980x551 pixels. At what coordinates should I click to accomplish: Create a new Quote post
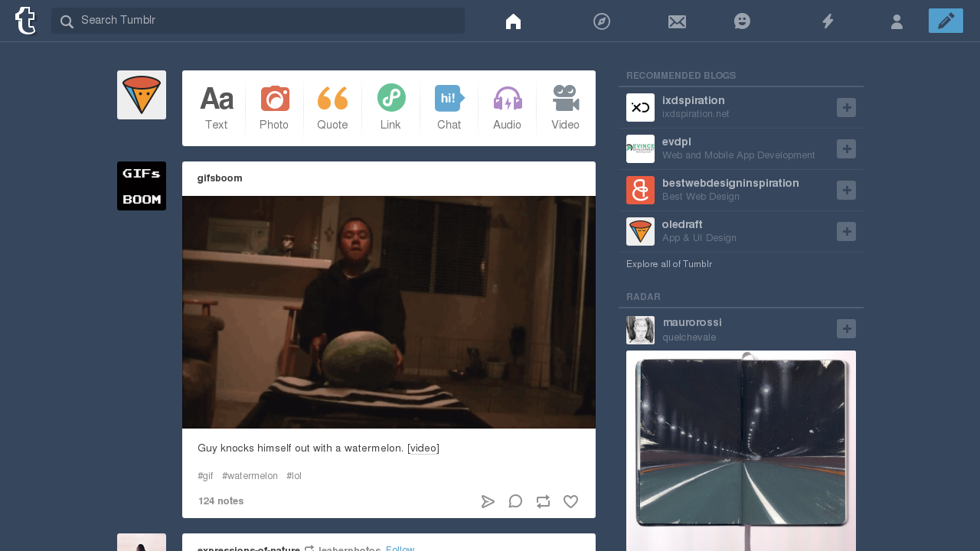click(x=332, y=108)
